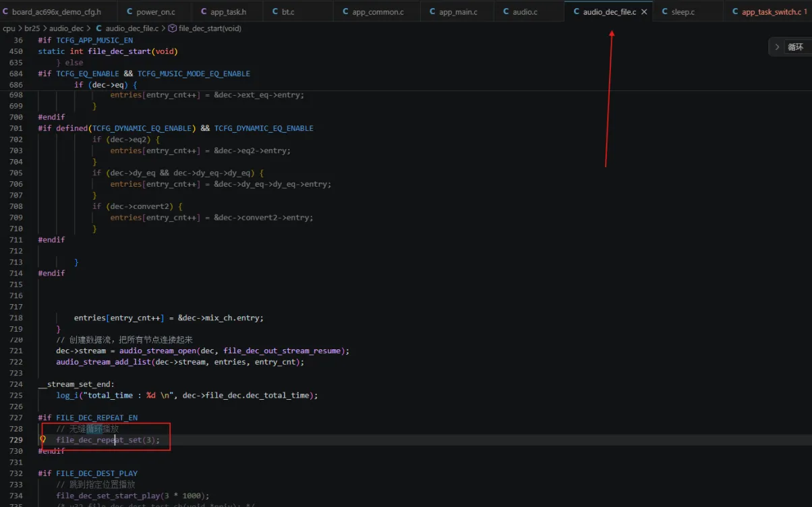Click the line assigning dec->dy_eq->dy_eq->entry
Viewport: 812px width, 507px height.
point(221,184)
